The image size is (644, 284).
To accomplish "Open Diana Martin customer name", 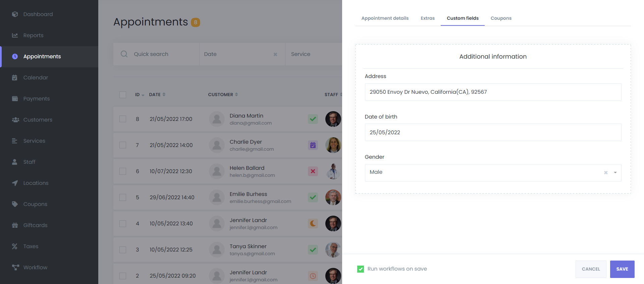I will pyautogui.click(x=246, y=116).
